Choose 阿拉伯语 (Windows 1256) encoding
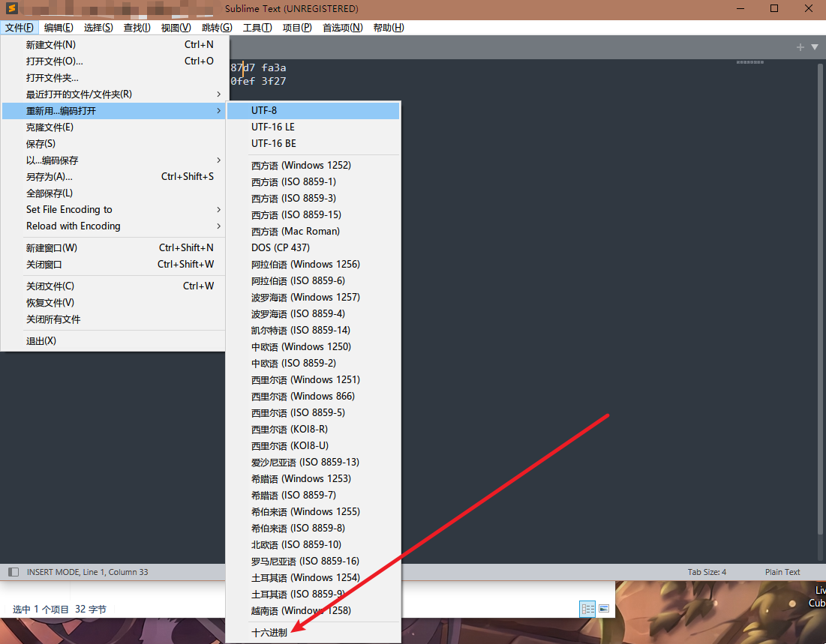The image size is (826, 644). (x=314, y=265)
